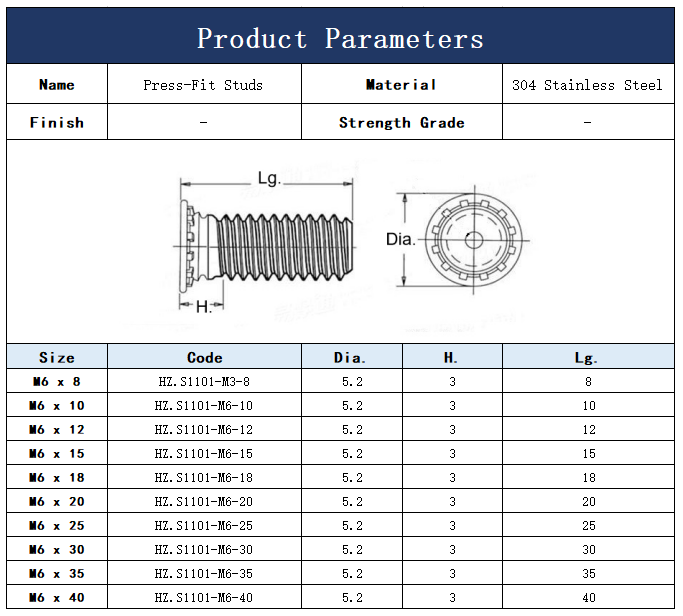Click the Material label cell
This screenshot has height=616, width=683.
click(x=401, y=85)
